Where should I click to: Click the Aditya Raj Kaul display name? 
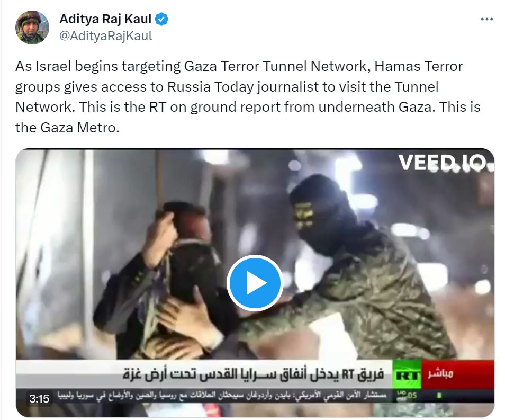pyautogui.click(x=105, y=19)
